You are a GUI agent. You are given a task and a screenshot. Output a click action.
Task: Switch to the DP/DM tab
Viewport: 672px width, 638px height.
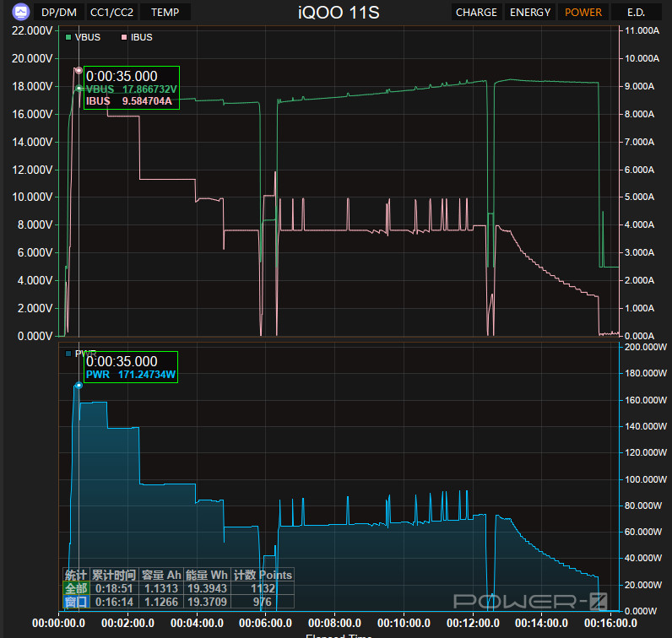coord(59,13)
